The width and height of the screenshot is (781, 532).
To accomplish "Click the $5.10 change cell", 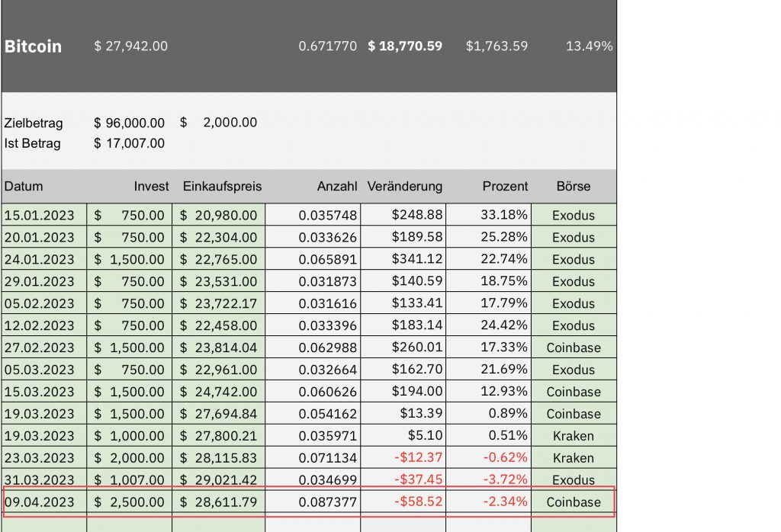I will tap(403, 435).
